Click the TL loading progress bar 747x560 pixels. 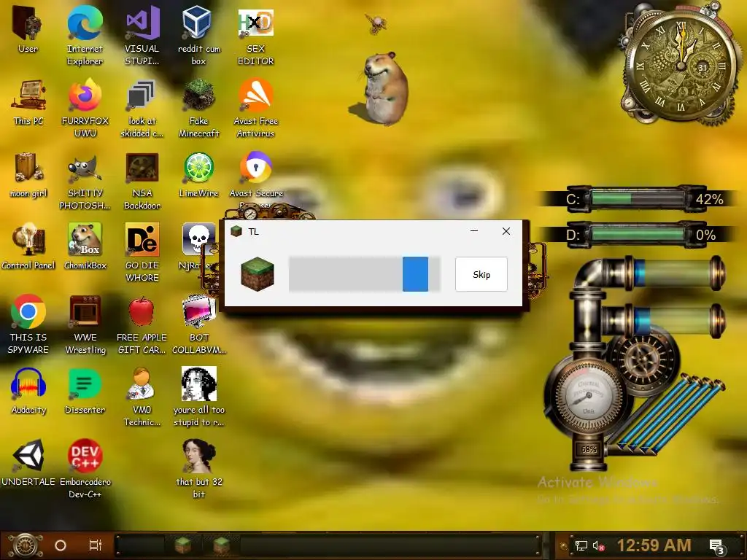click(x=365, y=274)
